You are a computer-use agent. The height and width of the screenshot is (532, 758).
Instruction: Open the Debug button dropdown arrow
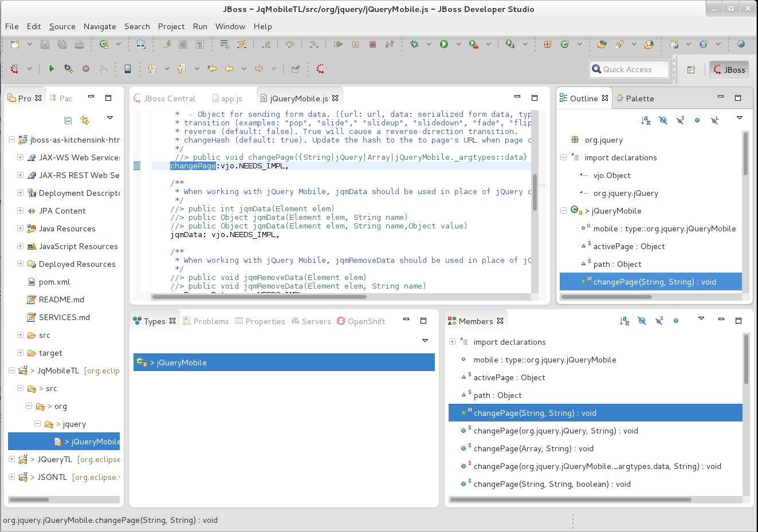[x=429, y=44]
